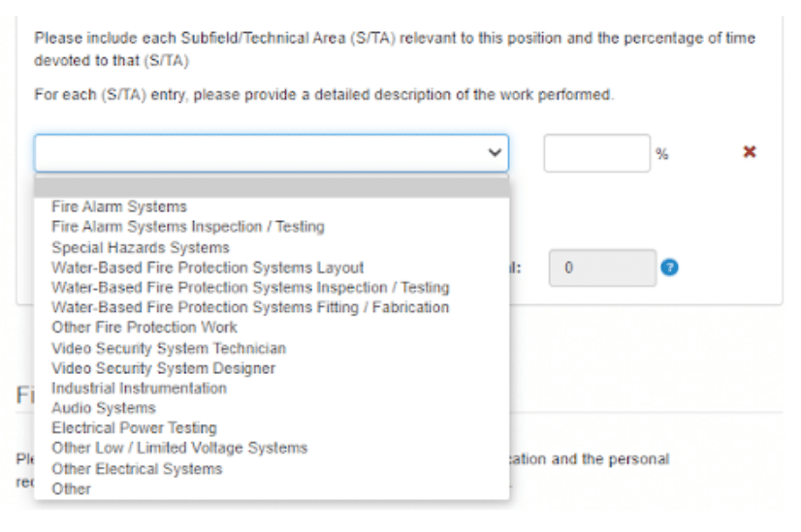Screen dimensions: 801x532
Task: Select Special Hazards Systems option
Action: (141, 247)
